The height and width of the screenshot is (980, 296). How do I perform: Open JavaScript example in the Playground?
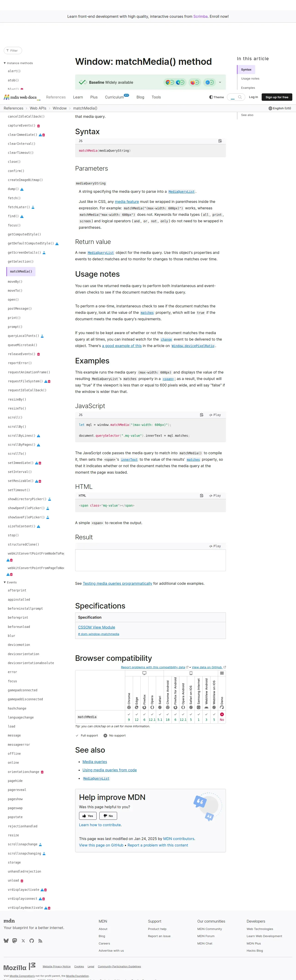pyautogui.click(x=215, y=415)
